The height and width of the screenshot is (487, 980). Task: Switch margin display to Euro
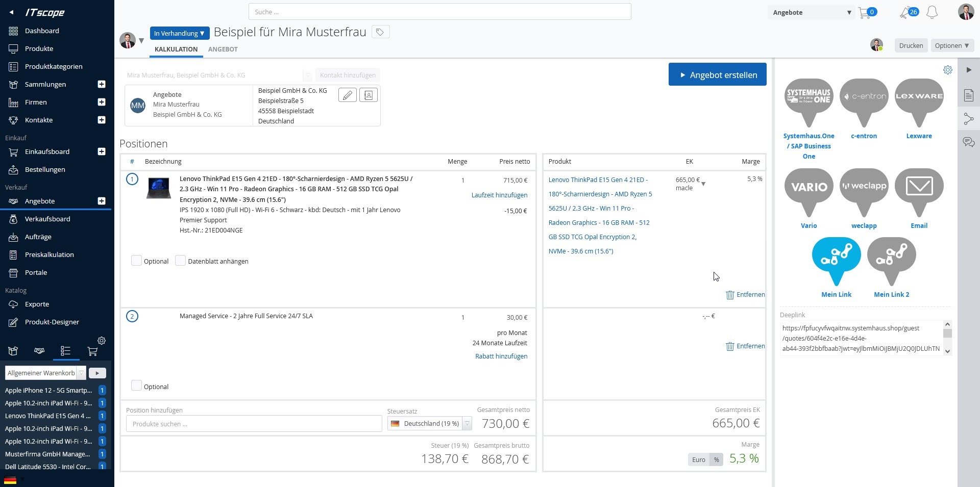pyautogui.click(x=699, y=460)
